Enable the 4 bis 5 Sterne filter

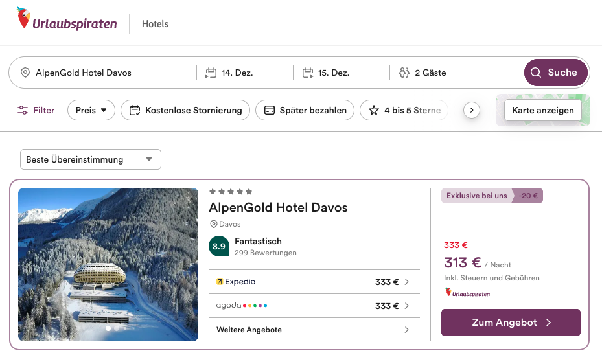pos(404,110)
